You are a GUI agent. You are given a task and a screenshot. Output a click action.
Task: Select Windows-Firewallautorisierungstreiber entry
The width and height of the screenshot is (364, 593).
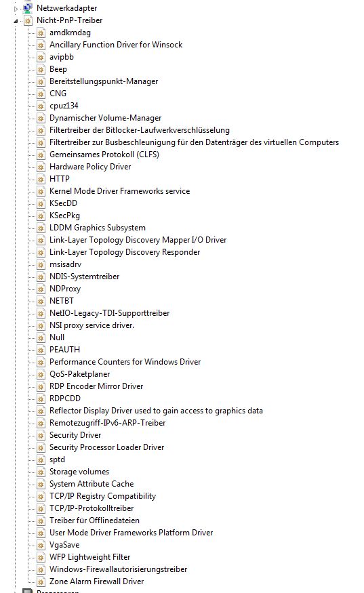(x=118, y=569)
